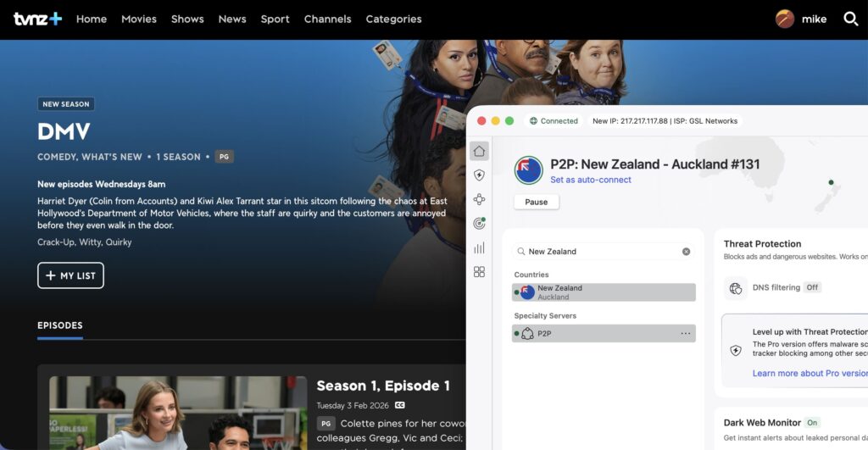868x450 pixels.
Task: Open the Dark Web Monitor radar sidebar icon
Action: point(480,223)
